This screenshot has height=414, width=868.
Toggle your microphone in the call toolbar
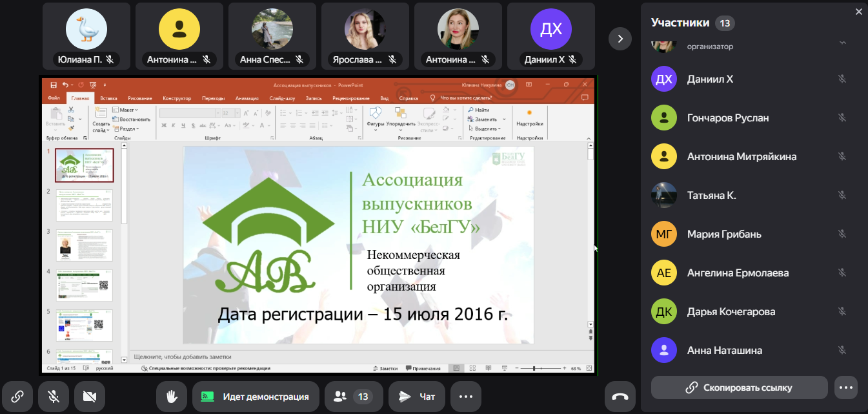(54, 397)
